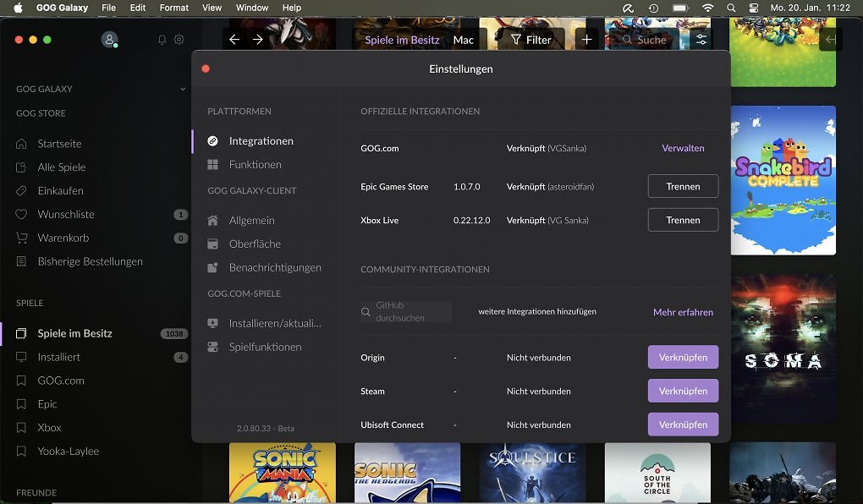Open the View menu in menu bar

pyautogui.click(x=212, y=8)
